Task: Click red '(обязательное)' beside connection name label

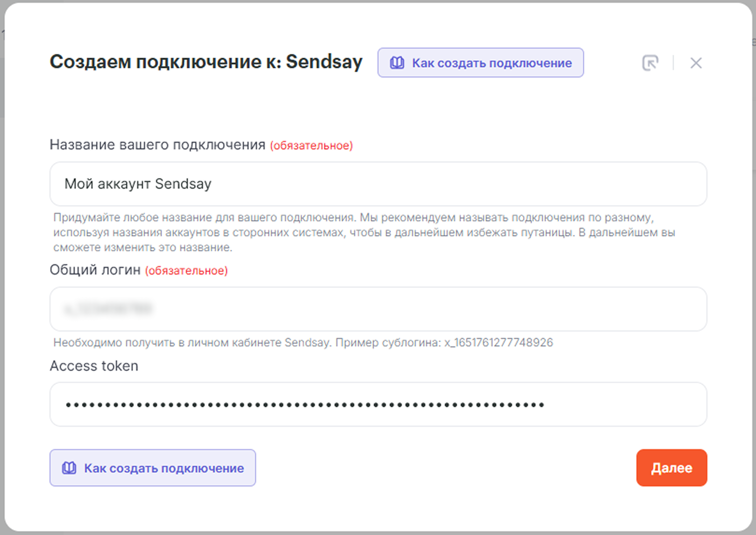Action: (311, 146)
